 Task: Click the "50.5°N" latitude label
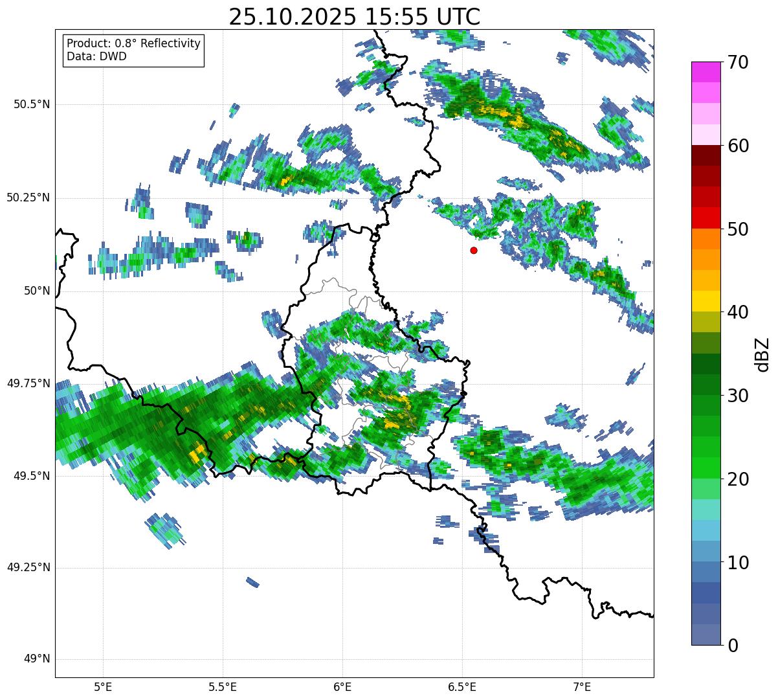pos(32,104)
